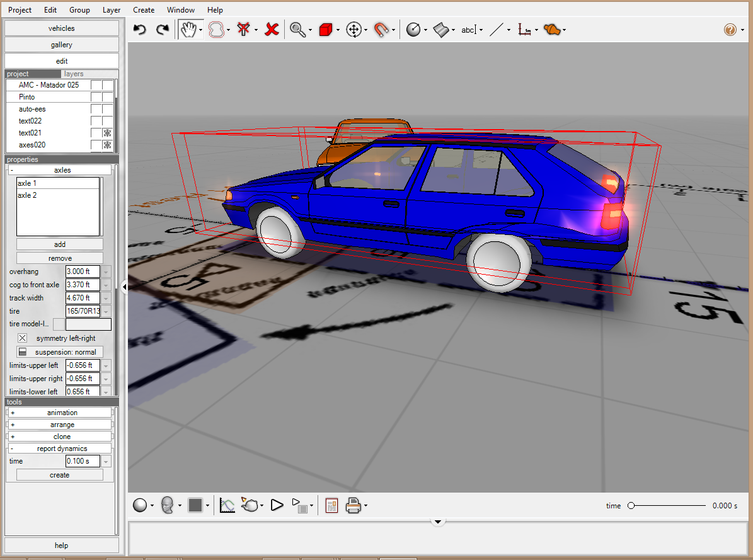This screenshot has height=560, width=753.
Task: Click the Undo arrow icon
Action: click(x=140, y=30)
